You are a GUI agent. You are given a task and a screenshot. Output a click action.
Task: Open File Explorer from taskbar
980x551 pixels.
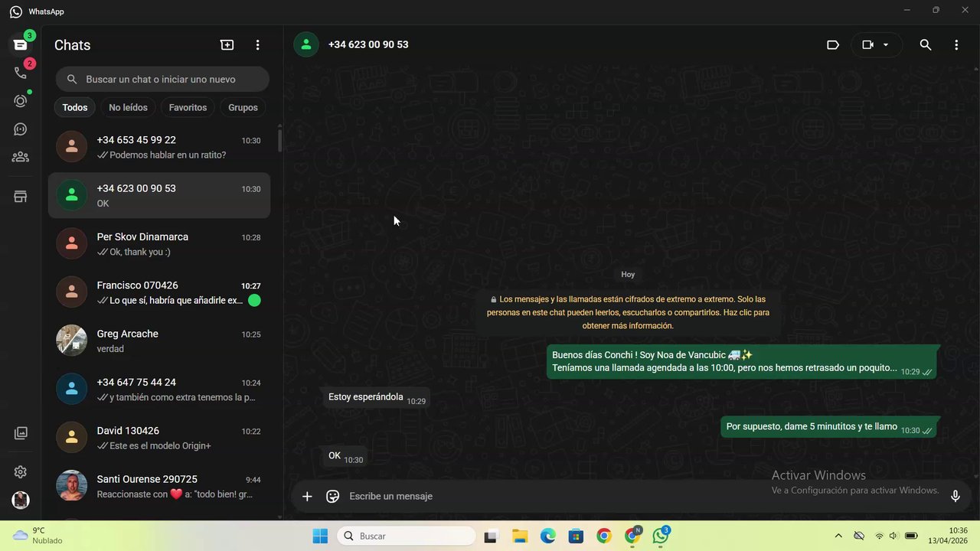point(520,536)
